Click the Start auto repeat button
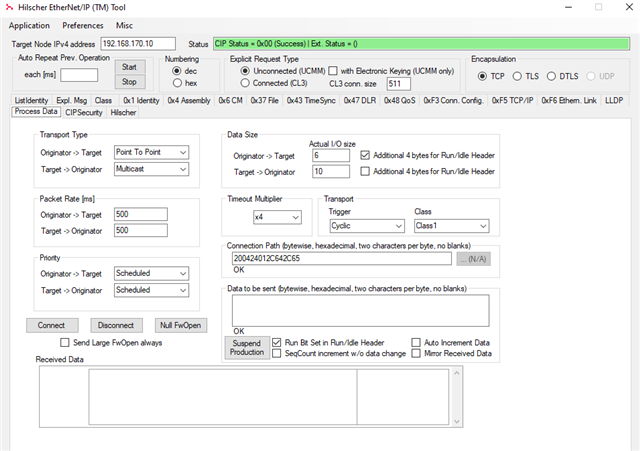Screen dimensions: 640x451 [x=129, y=67]
